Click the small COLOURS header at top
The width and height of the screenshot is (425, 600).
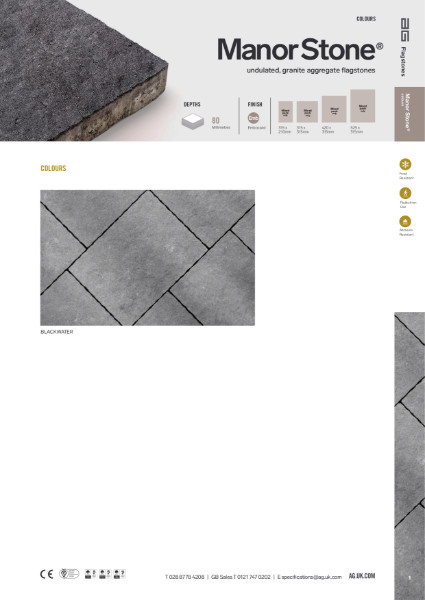[366, 19]
